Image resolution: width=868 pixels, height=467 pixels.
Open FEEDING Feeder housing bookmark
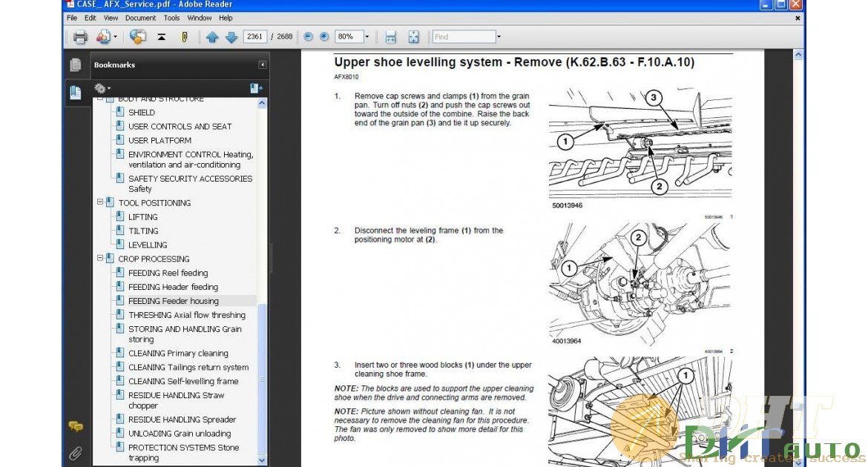174,300
